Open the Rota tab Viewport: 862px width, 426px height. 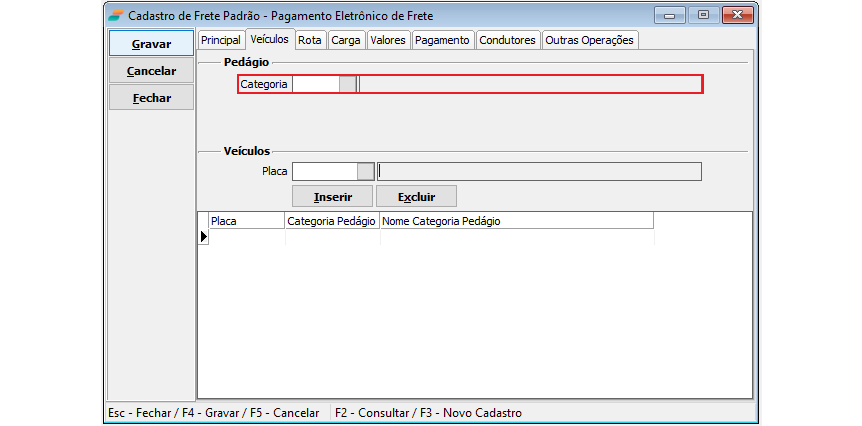coord(310,40)
